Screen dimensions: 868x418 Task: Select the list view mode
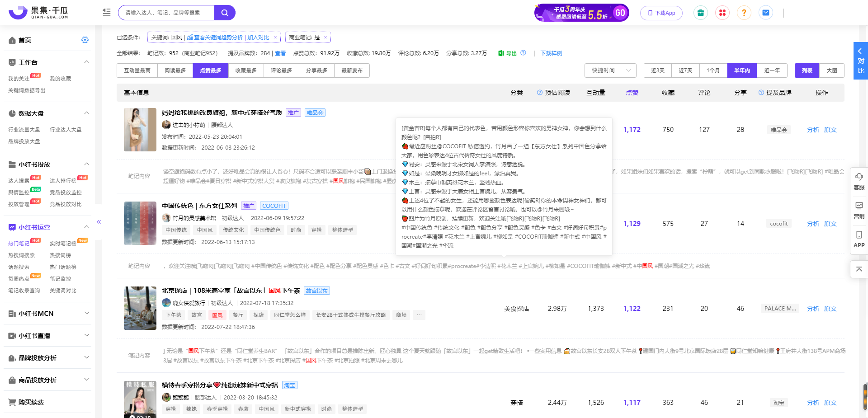[807, 70]
